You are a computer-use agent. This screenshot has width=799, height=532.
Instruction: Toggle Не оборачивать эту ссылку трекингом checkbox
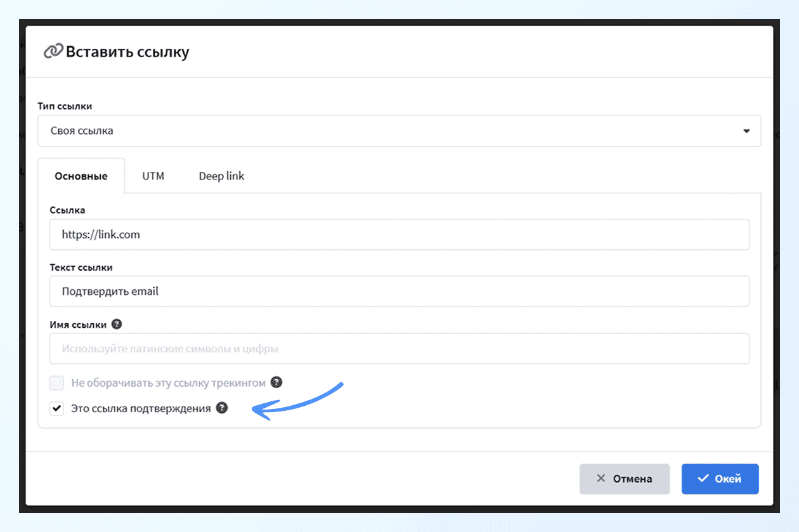[57, 383]
